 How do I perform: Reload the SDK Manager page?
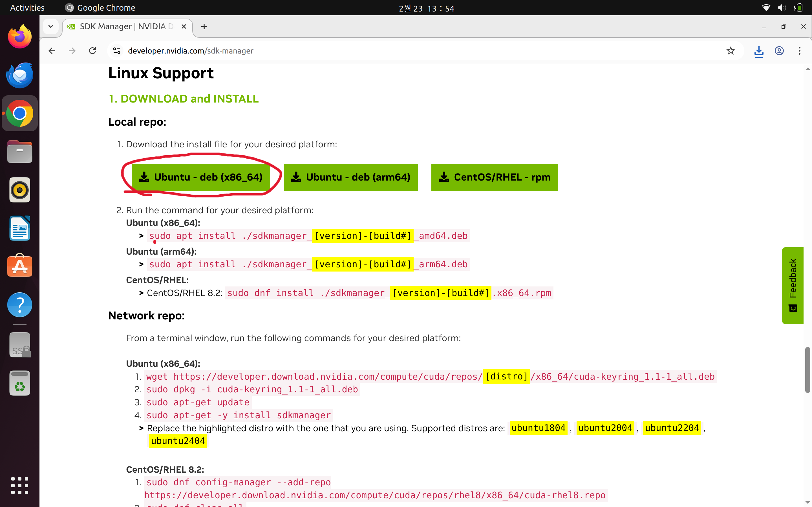point(92,51)
